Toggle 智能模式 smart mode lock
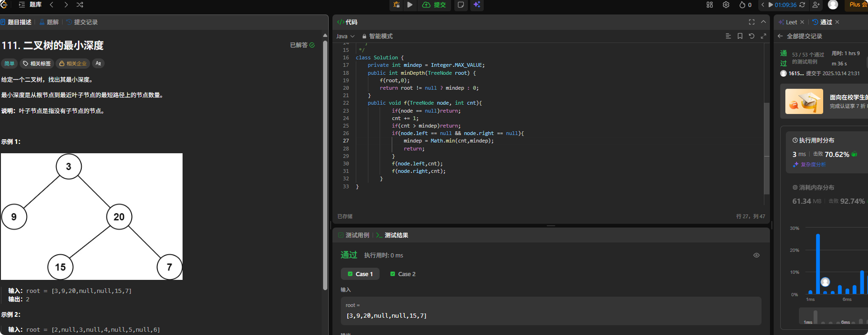 [x=377, y=36]
